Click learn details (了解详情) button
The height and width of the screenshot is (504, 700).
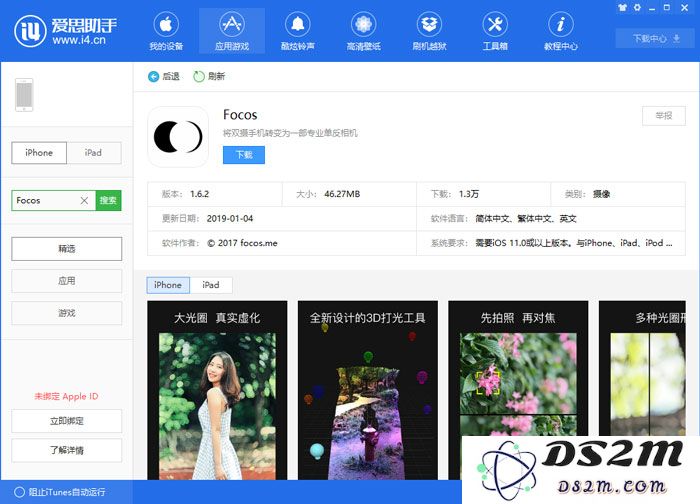pyautogui.click(x=67, y=450)
